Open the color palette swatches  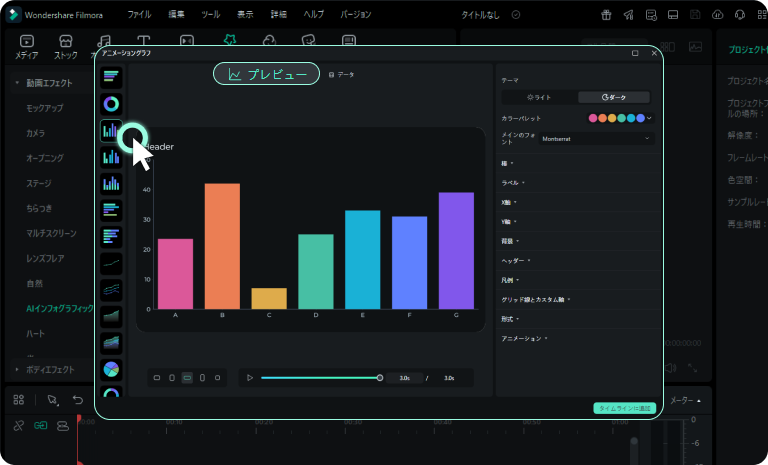coord(620,118)
